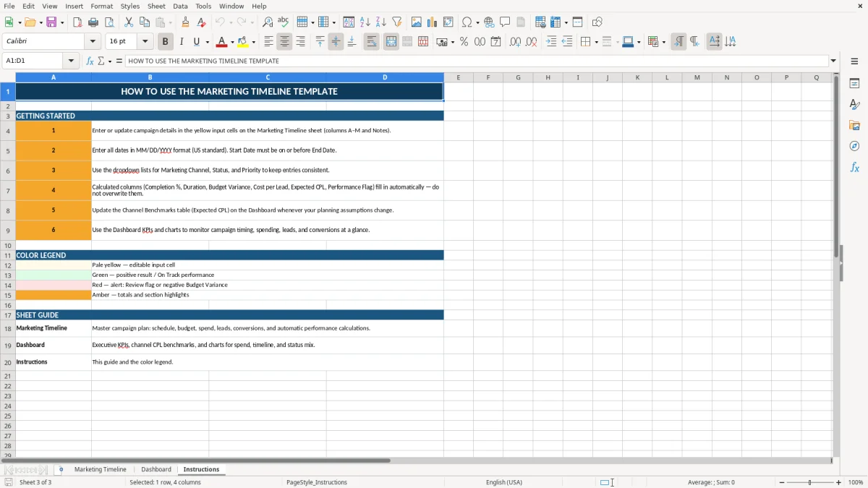Screen dimensions: 868x488
Task: Open the Sort dialog icon
Action: coord(349,22)
